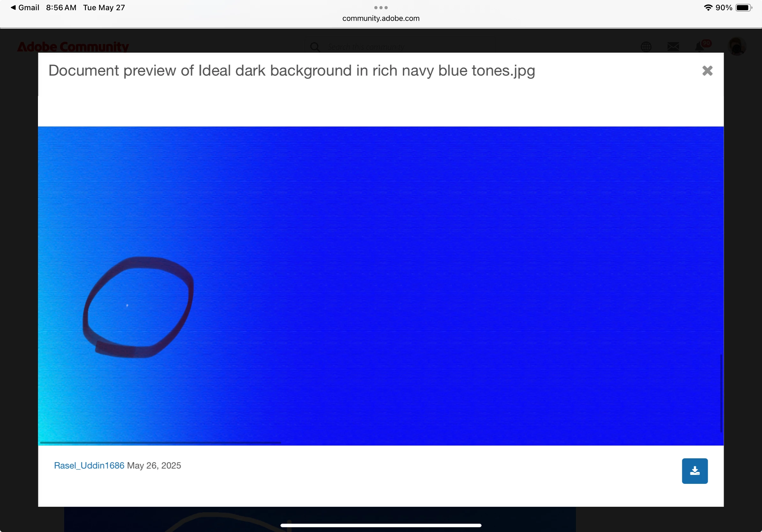Open the notifications bell icon
The image size is (762, 532).
tap(699, 47)
